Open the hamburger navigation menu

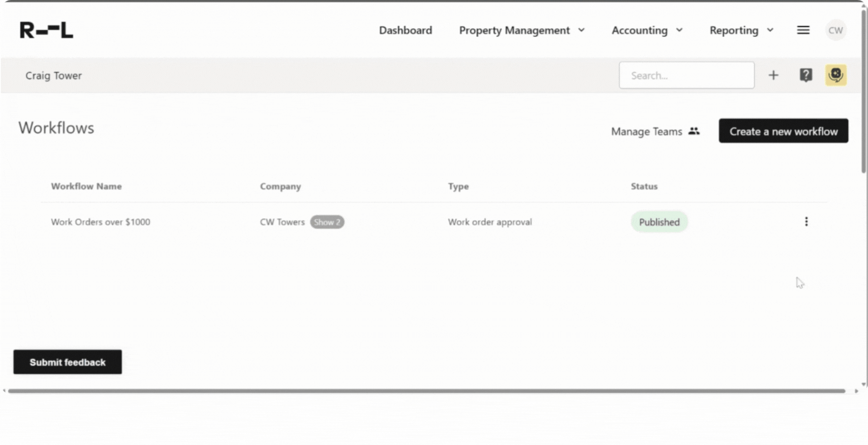click(x=803, y=30)
